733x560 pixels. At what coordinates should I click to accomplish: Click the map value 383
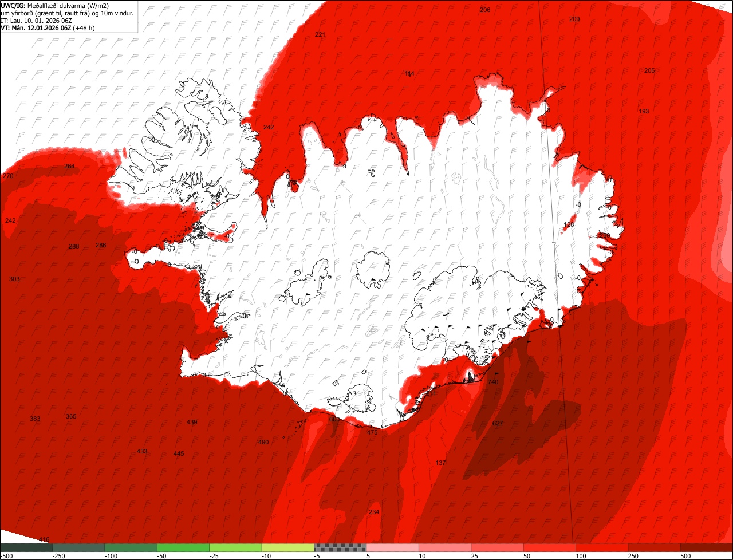[35, 419]
